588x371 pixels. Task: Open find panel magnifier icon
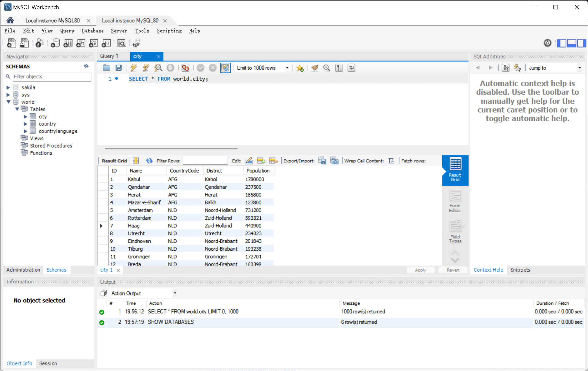point(327,68)
